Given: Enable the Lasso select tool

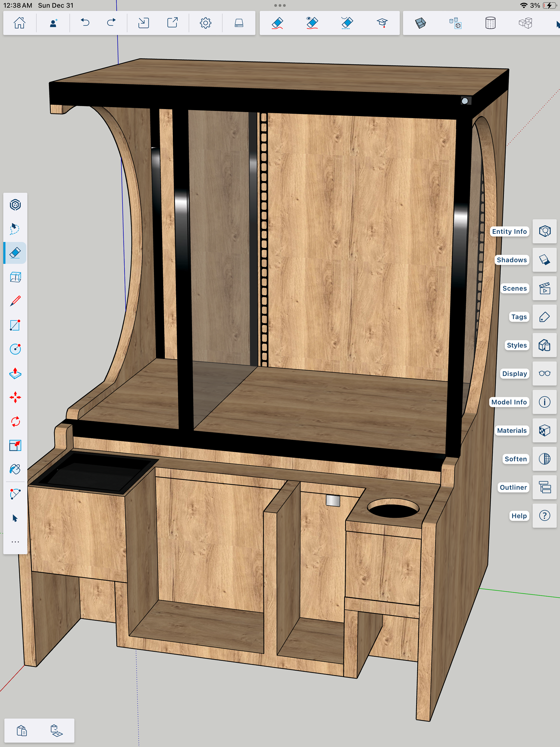Looking at the screenshot, I should [15, 229].
